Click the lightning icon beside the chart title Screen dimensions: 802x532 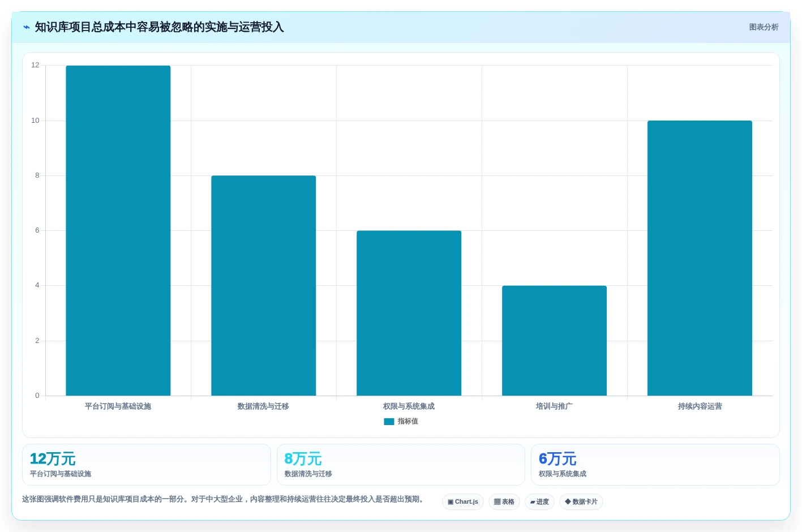click(x=27, y=27)
